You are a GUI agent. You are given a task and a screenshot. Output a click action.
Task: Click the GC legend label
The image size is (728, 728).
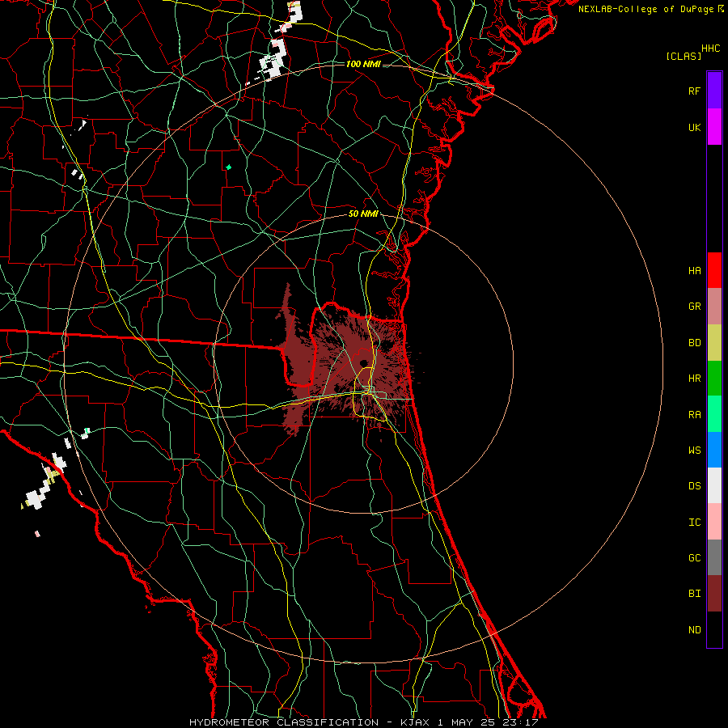click(694, 557)
